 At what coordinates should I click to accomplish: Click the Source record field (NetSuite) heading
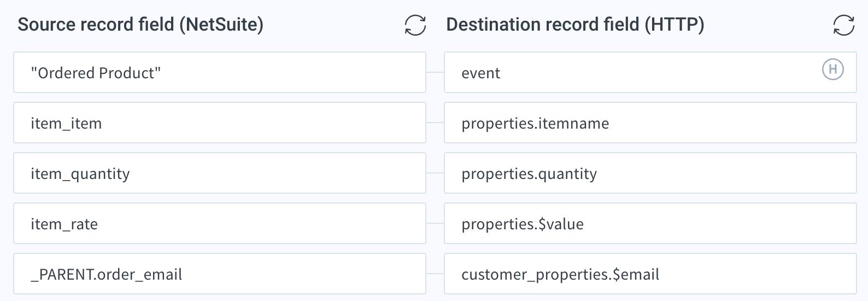tap(140, 25)
